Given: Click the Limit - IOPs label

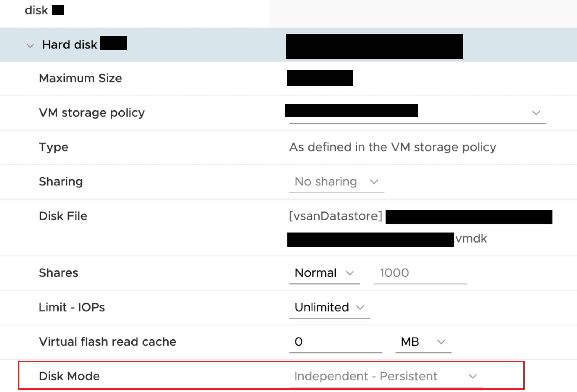Looking at the screenshot, I should coord(72,308).
